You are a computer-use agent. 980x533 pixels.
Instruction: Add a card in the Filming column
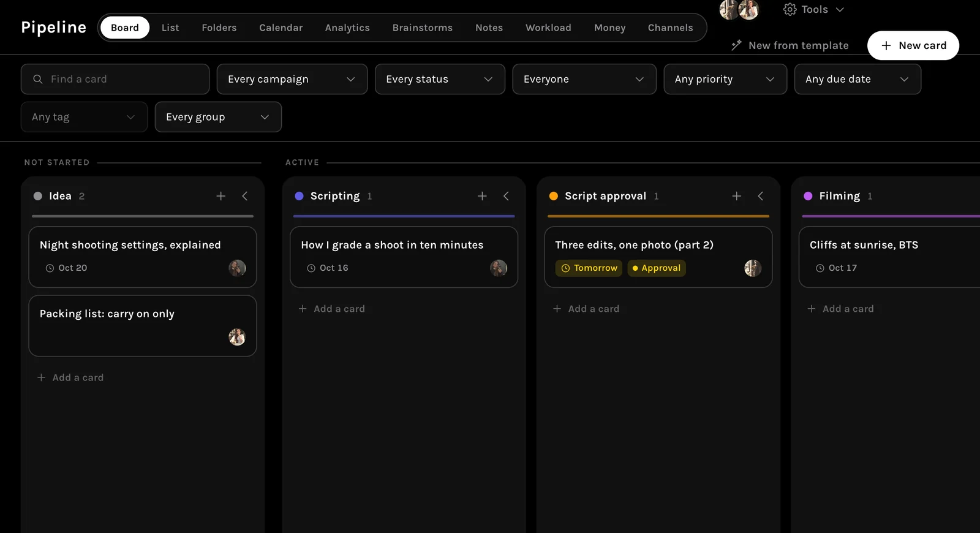point(840,309)
